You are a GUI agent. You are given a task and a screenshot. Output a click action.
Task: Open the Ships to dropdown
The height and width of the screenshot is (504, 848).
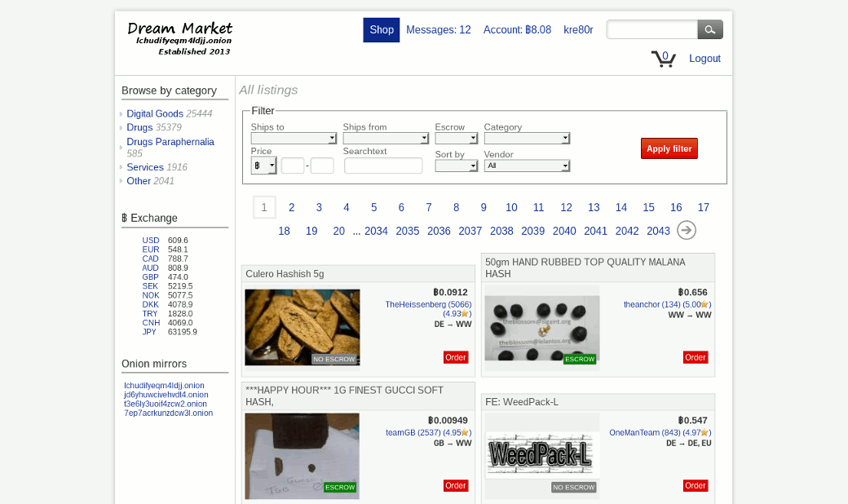click(294, 139)
